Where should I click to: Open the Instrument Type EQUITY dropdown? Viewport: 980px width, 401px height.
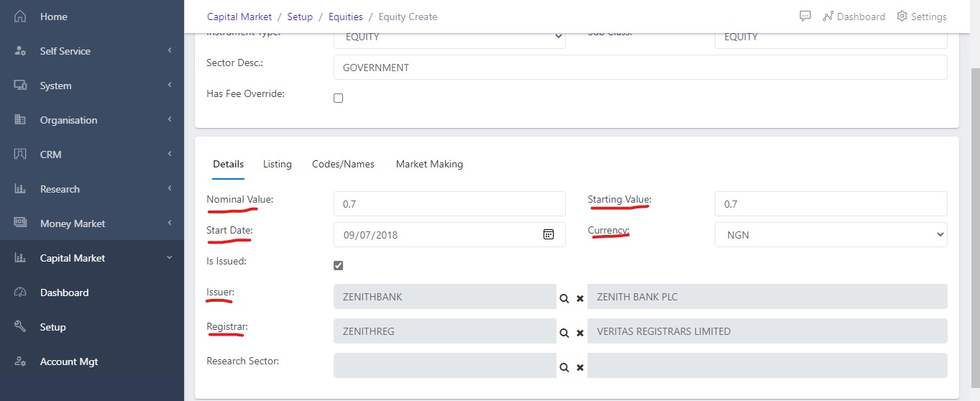pos(449,37)
